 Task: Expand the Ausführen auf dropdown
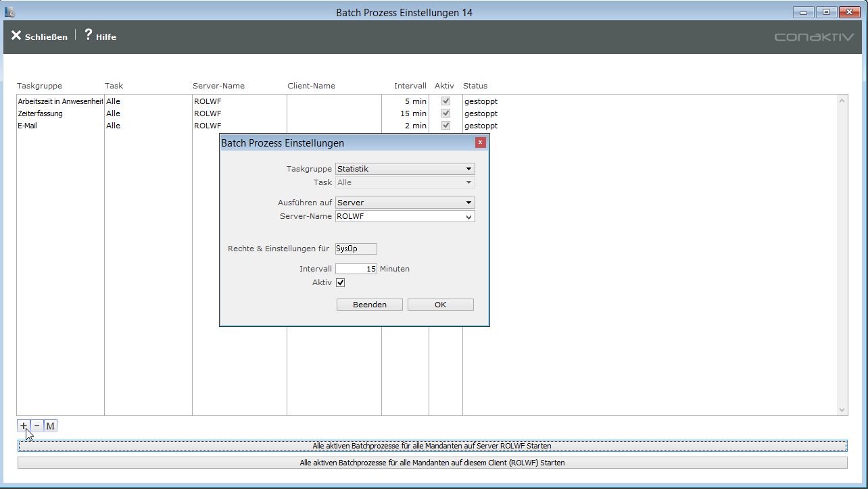[405, 203]
